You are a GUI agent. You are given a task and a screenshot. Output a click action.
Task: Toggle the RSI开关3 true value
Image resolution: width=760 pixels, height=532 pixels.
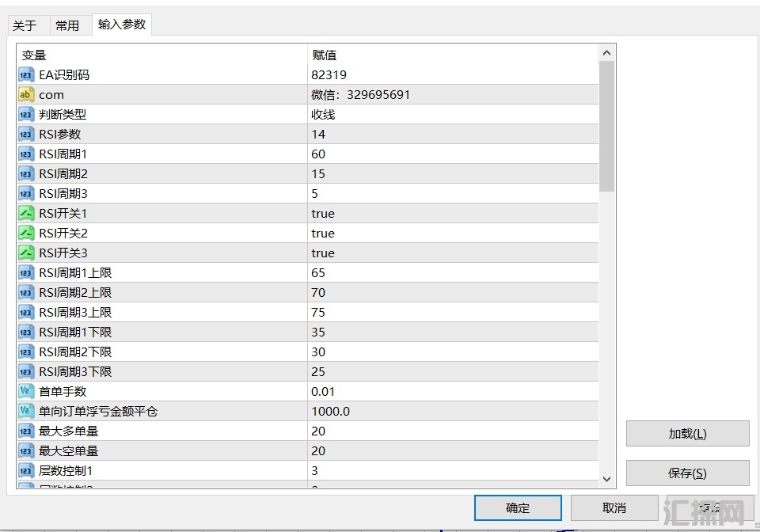coord(323,253)
